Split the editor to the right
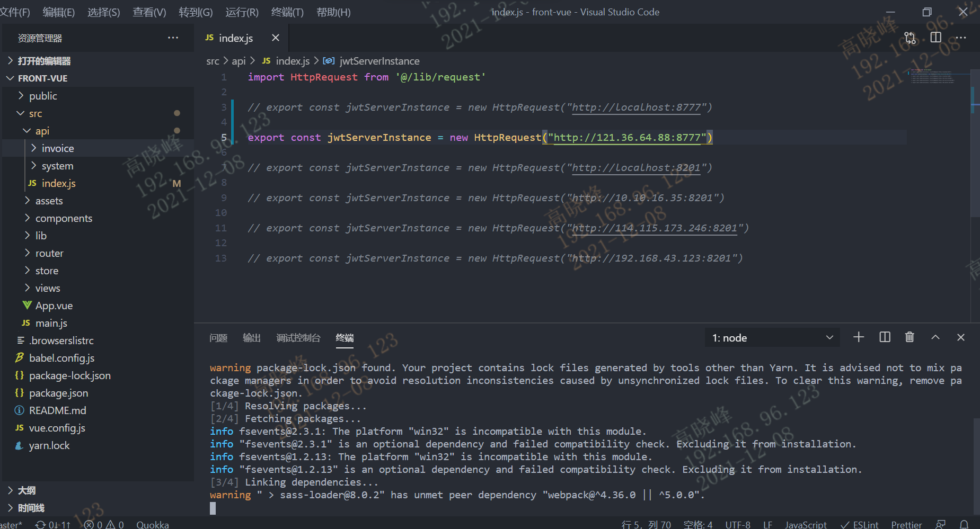 point(936,38)
